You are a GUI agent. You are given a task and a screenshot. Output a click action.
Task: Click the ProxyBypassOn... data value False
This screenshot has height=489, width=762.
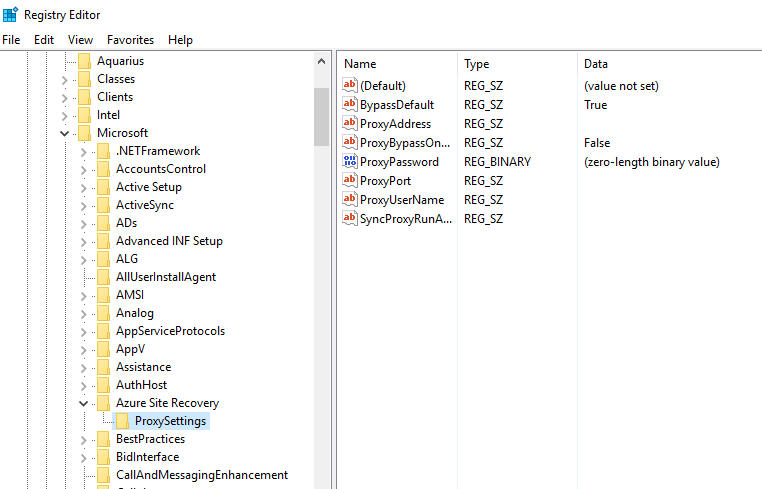tap(597, 143)
